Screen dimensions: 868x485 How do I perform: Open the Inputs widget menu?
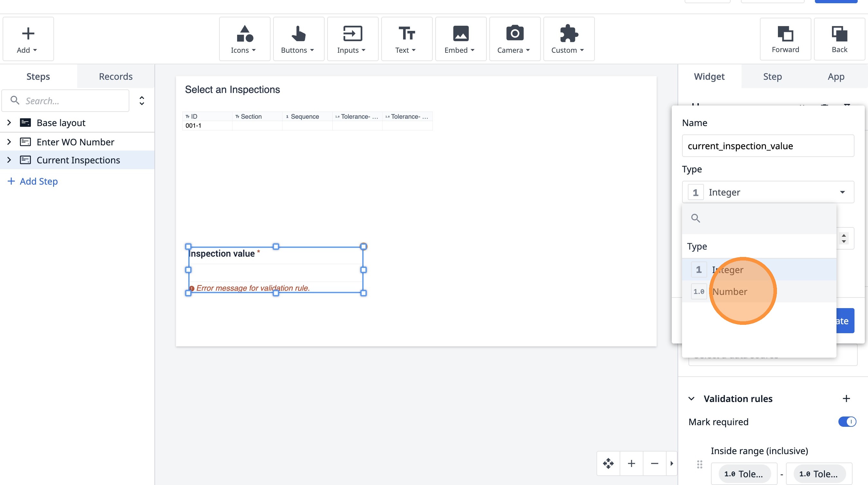(352, 39)
